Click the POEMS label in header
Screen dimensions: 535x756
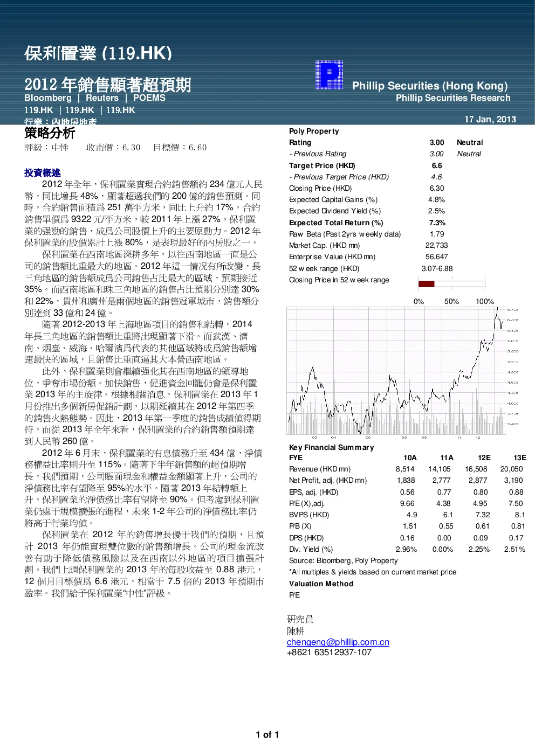click(149, 98)
